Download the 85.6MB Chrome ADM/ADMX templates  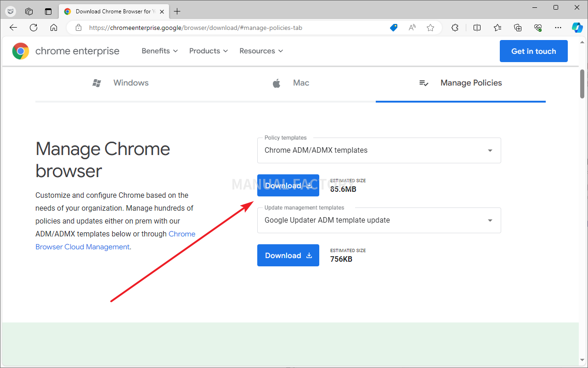point(288,185)
